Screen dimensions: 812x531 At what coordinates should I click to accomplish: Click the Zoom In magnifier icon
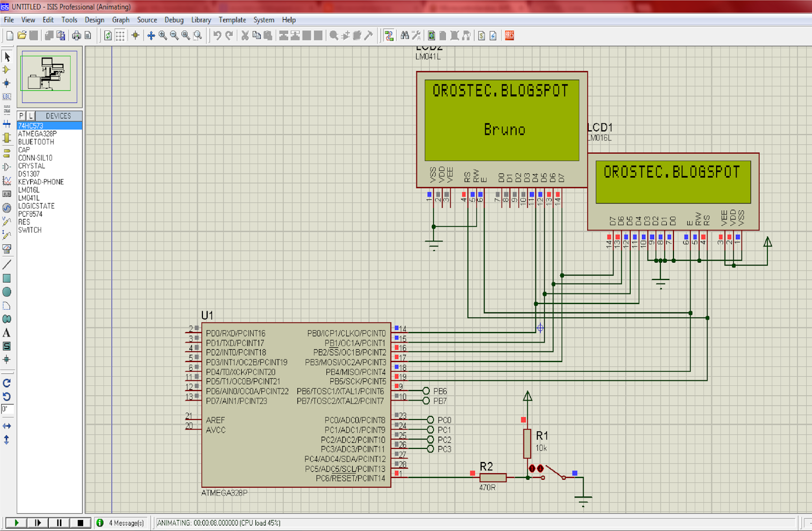163,36
